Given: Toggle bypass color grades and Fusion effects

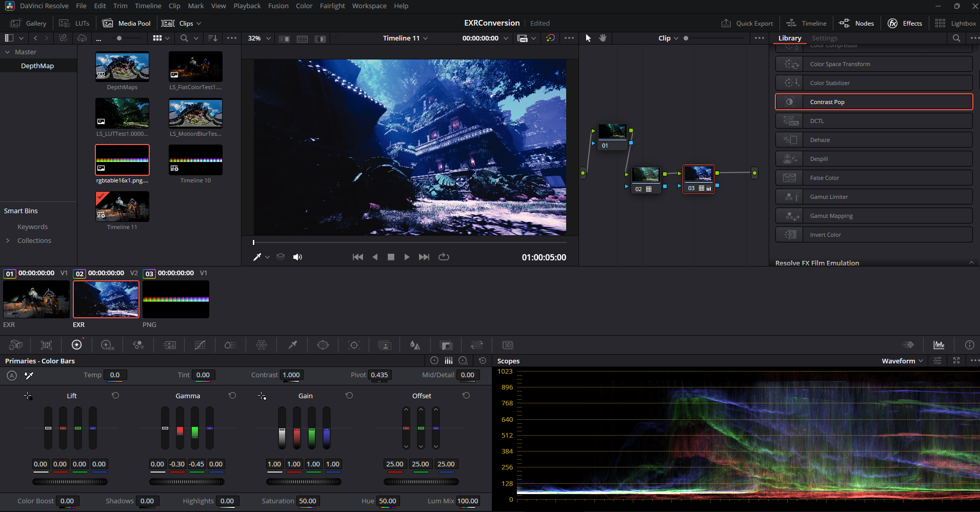Looking at the screenshot, I should coord(550,38).
